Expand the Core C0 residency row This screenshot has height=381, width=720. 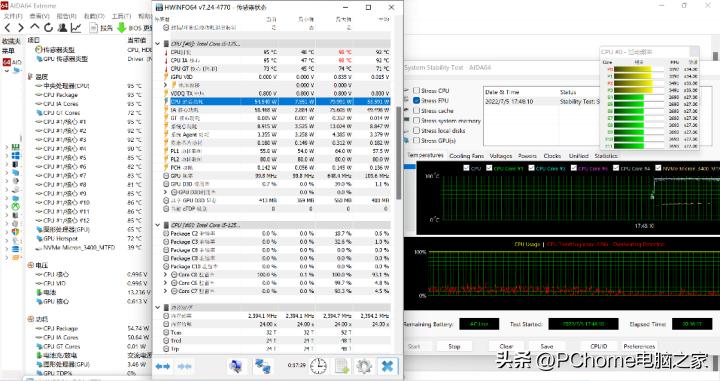tap(166, 275)
